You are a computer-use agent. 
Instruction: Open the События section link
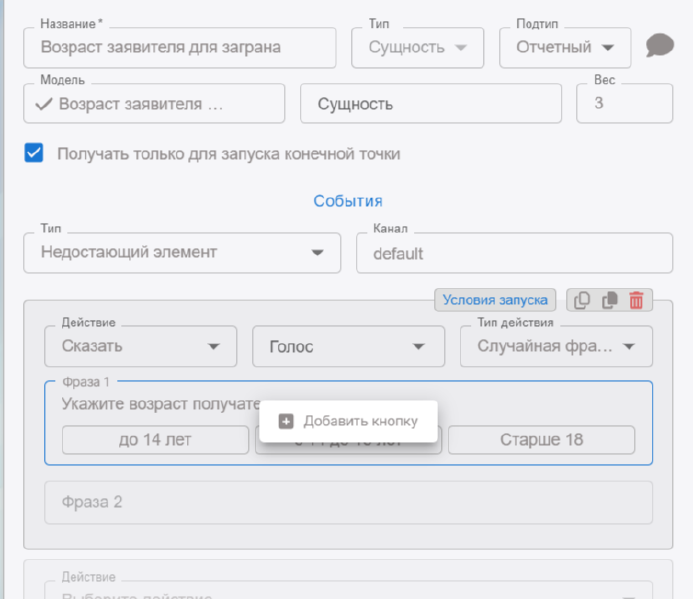pyautogui.click(x=348, y=201)
